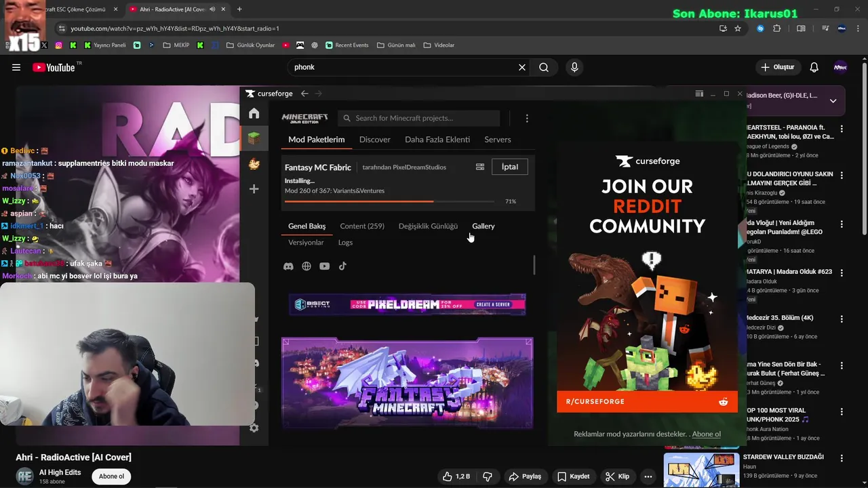868x488 pixels.
Task: Click Klip button under the video
Action: [618, 476]
